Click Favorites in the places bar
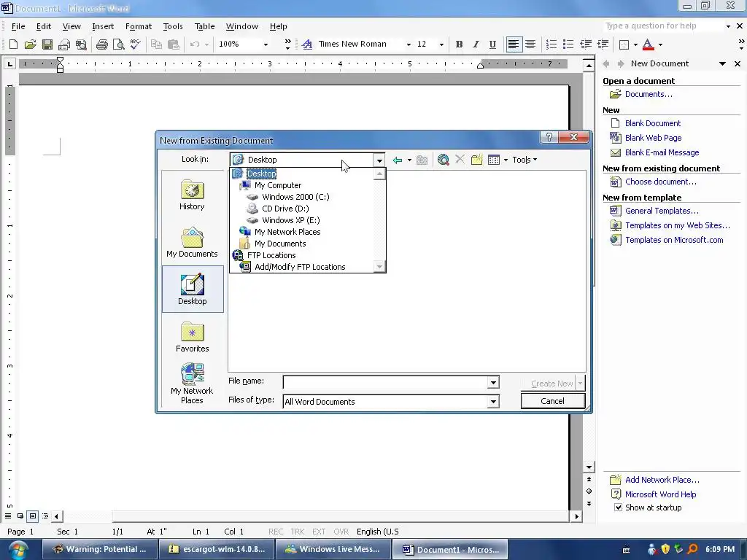747x560 pixels. pos(192,337)
